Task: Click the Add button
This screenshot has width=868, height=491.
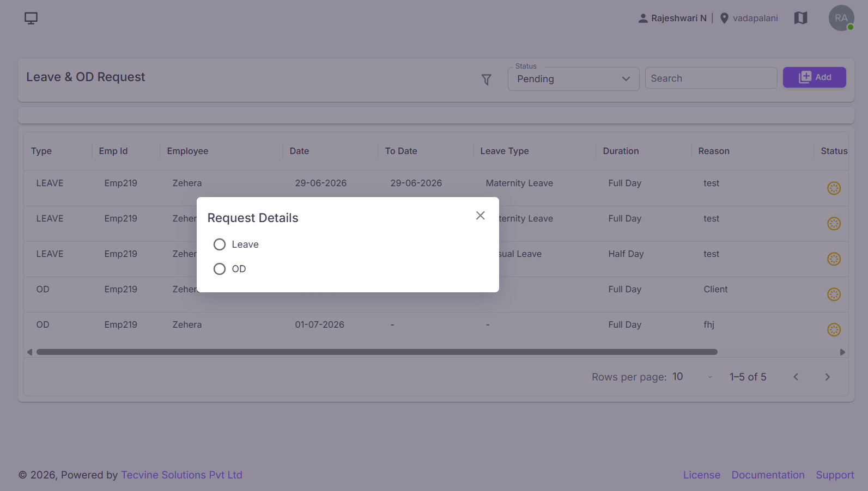Action: tap(814, 77)
